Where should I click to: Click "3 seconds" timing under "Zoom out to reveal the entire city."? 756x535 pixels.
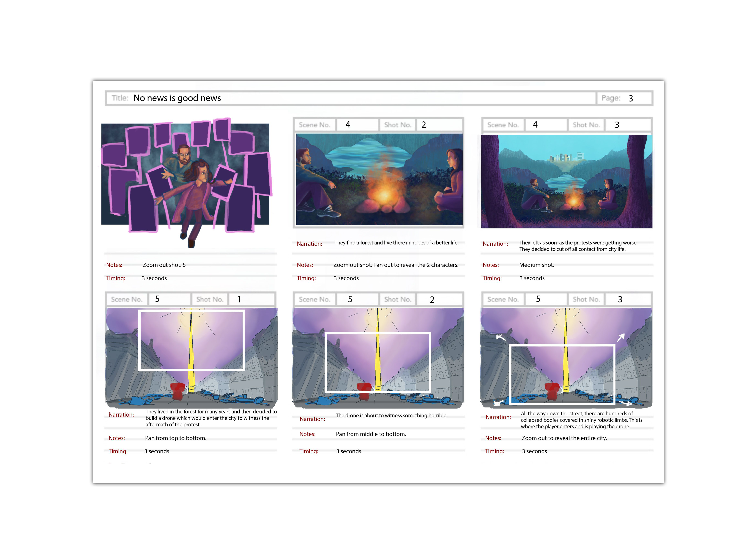tap(534, 451)
